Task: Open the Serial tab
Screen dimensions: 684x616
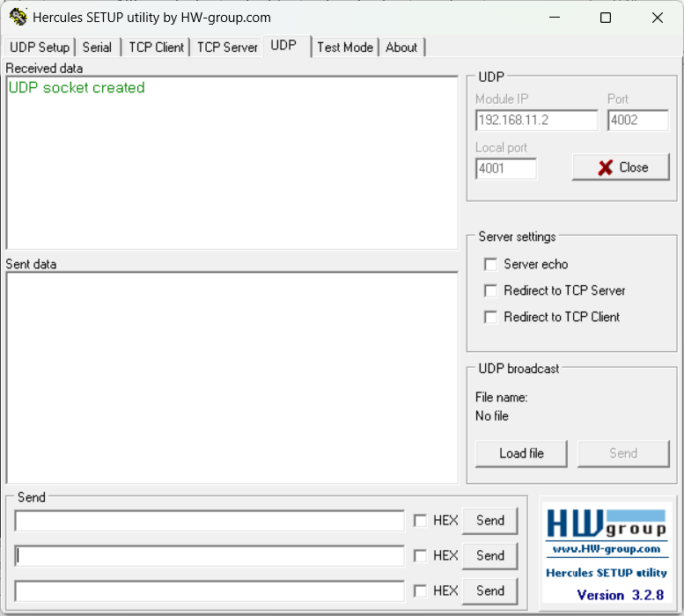Action: (x=97, y=48)
